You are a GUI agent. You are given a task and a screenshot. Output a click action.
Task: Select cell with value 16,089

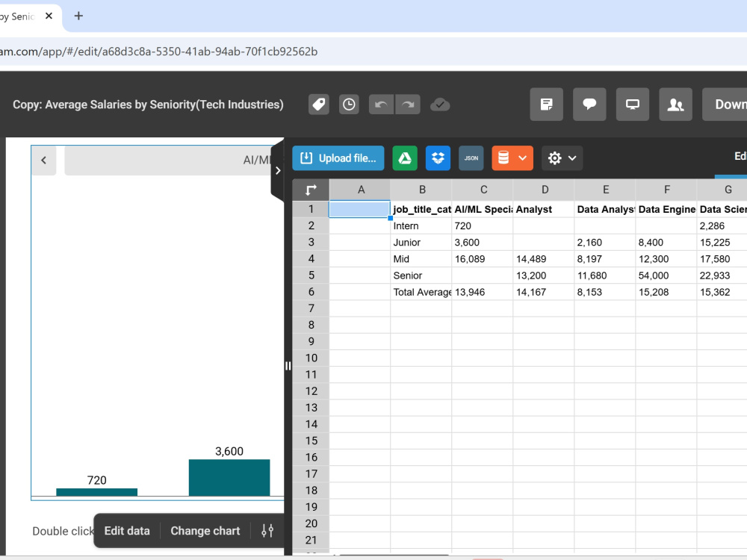click(483, 259)
